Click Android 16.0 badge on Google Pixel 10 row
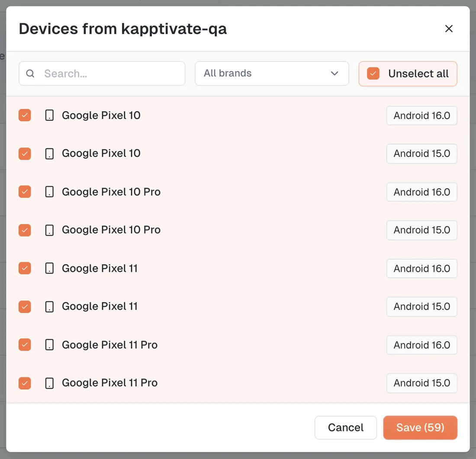This screenshot has height=459, width=476. click(x=421, y=116)
